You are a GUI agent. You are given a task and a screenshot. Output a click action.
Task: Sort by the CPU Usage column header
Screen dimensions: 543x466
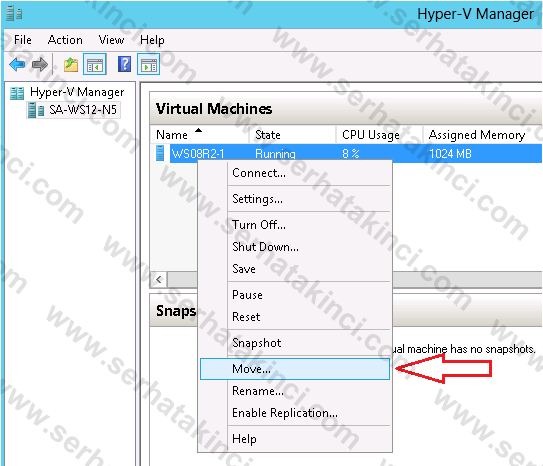point(379,135)
